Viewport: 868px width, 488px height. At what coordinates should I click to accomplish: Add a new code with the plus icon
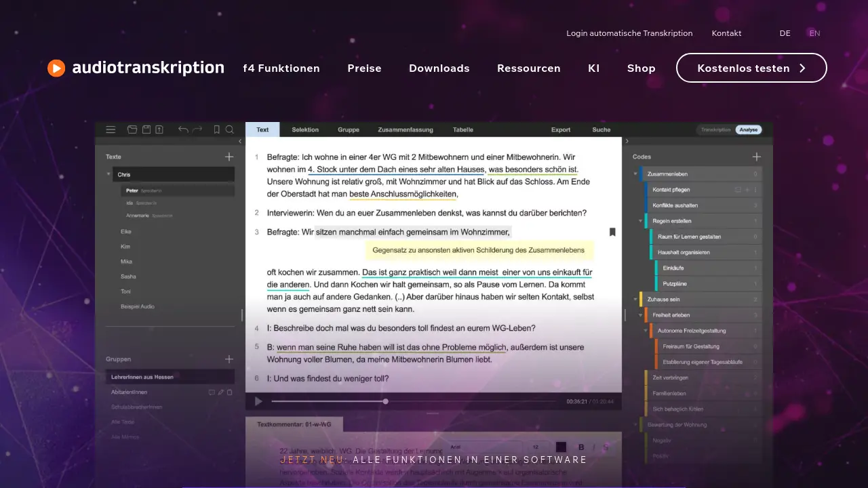point(756,157)
